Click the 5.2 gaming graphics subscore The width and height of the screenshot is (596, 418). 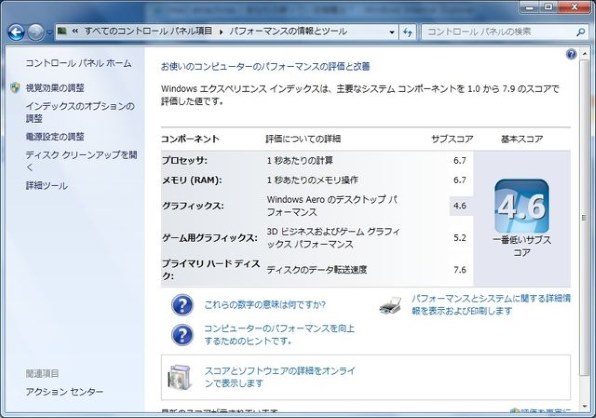(x=460, y=238)
